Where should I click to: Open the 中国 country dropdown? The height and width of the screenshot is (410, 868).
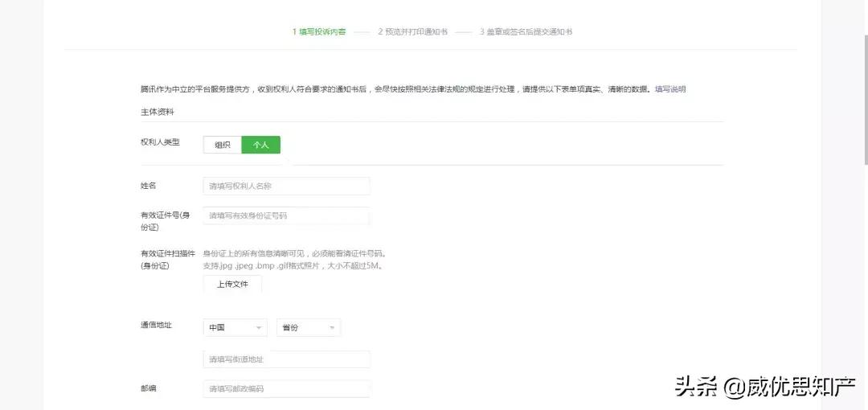tap(235, 327)
